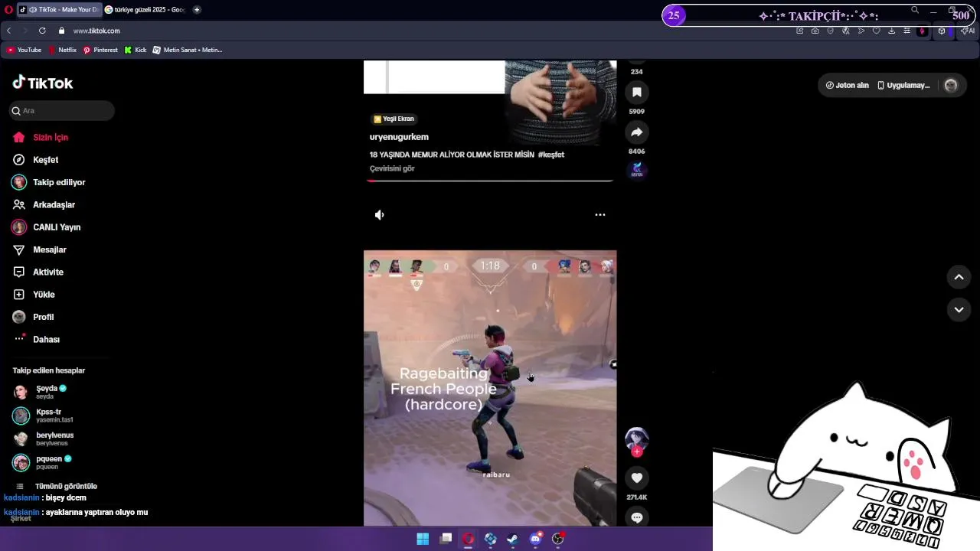980x551 pixels.
Task: Open the Aktivite notifications panel
Action: pos(38,272)
